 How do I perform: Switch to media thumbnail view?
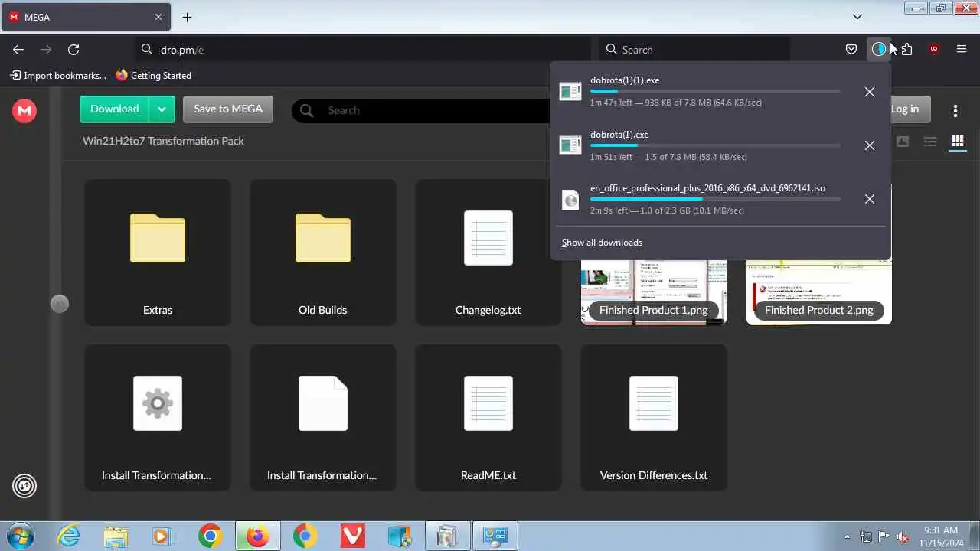tap(903, 142)
